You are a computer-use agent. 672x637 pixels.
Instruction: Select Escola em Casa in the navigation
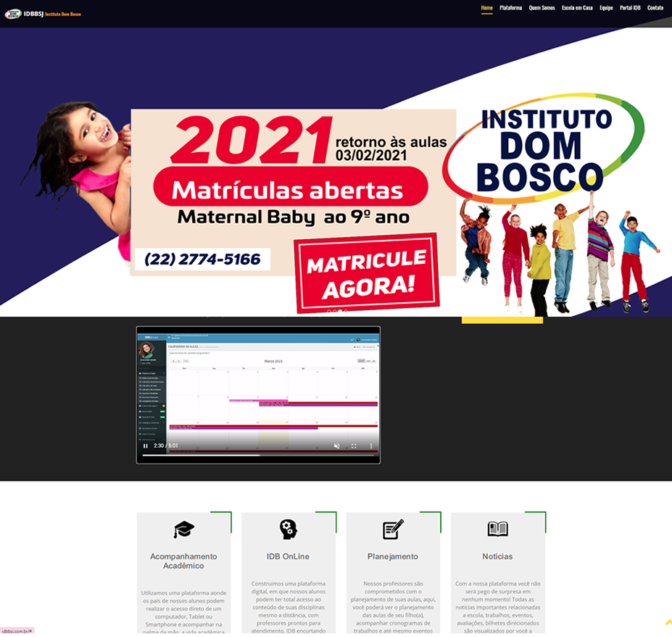pyautogui.click(x=577, y=8)
